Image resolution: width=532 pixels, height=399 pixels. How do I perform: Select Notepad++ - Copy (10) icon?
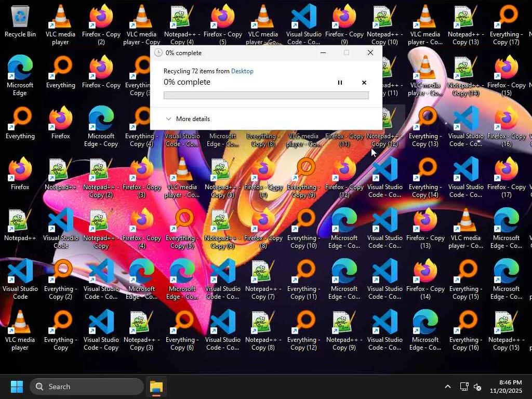coord(385,24)
